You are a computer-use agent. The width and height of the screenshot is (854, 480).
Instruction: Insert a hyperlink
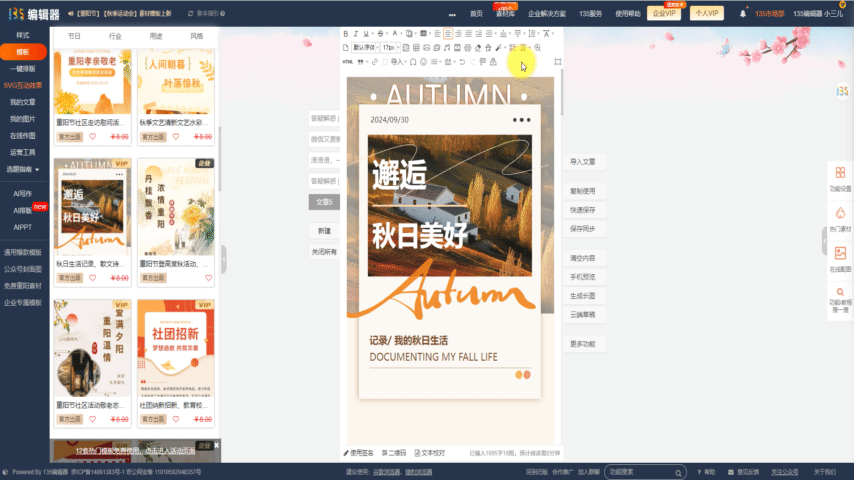375,62
